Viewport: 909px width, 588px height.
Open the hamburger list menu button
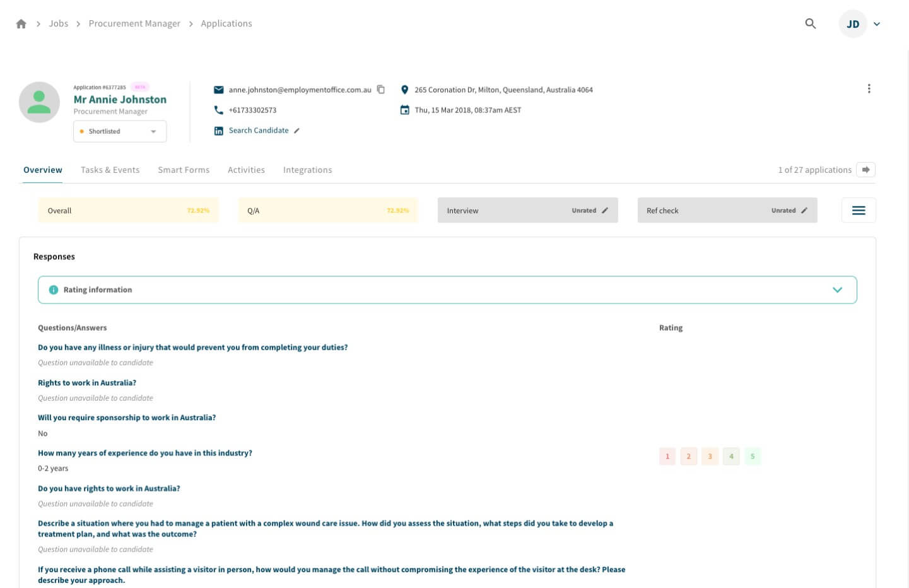pyautogui.click(x=859, y=210)
